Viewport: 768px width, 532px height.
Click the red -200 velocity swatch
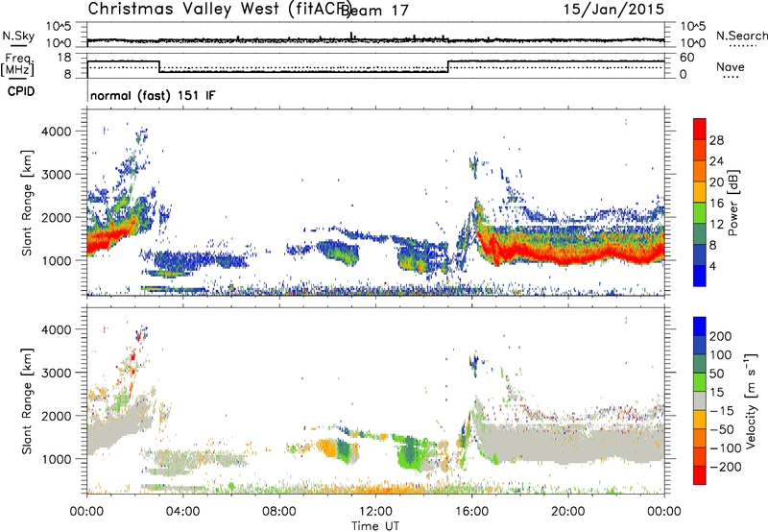coord(700,475)
